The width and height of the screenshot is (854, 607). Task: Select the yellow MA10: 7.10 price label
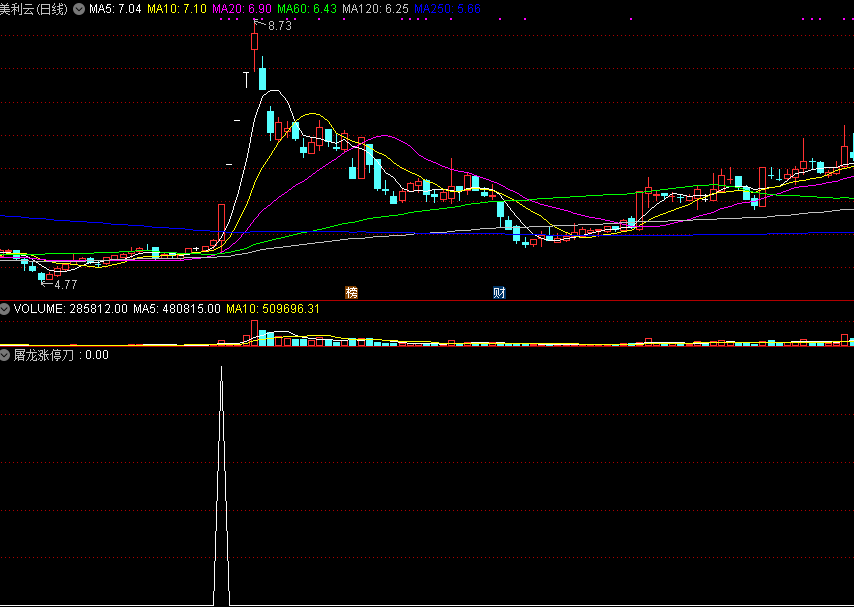(176, 9)
